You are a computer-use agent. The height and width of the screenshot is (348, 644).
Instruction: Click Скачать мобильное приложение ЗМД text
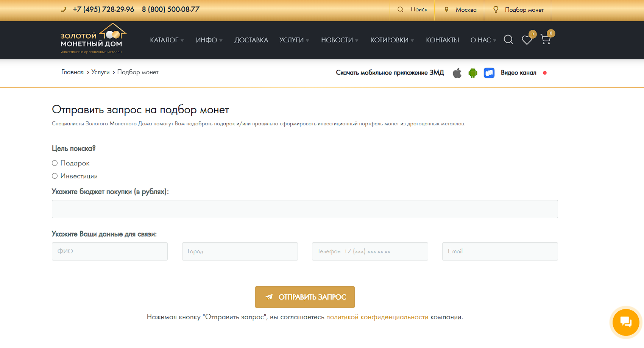point(390,72)
